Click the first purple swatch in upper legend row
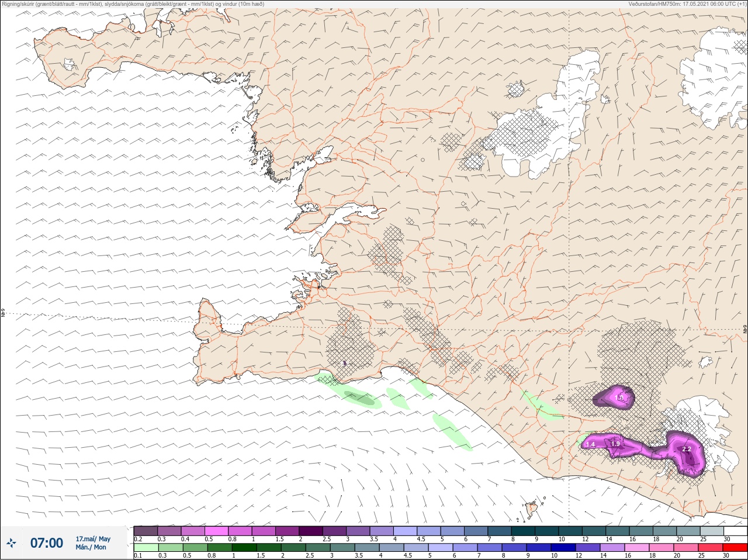 [x=146, y=531]
